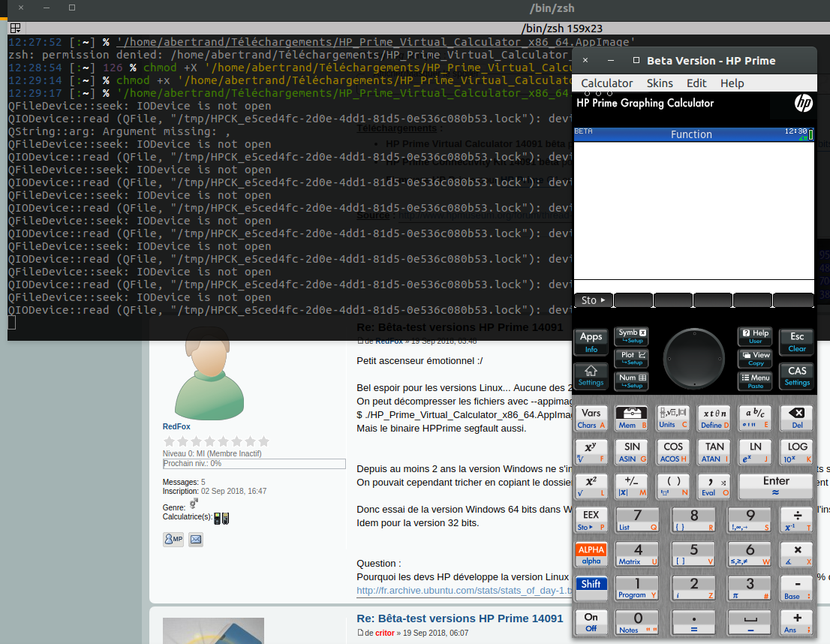Screen dimensions: 830x644
Task: Click the backspace Del key
Action: coord(797,418)
